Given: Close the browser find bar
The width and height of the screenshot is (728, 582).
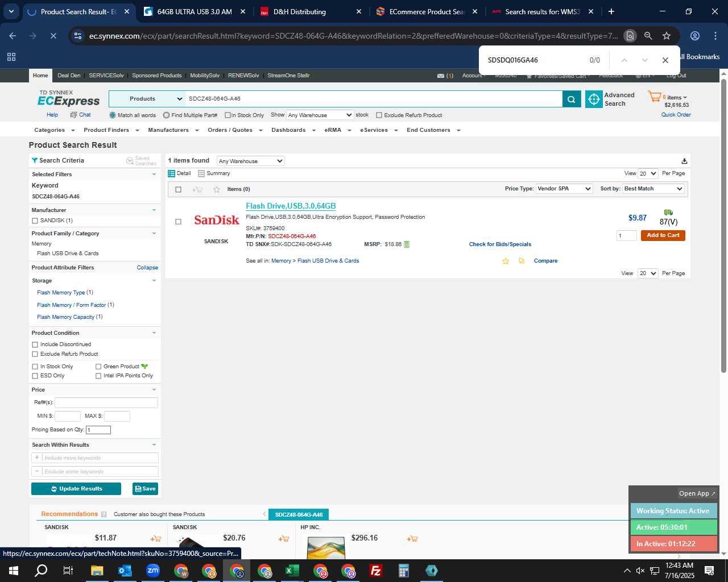Looking at the screenshot, I should (665, 60).
